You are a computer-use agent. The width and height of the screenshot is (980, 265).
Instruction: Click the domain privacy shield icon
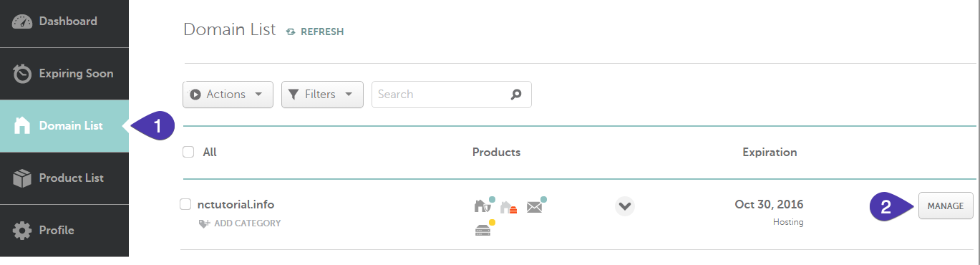[x=482, y=206]
